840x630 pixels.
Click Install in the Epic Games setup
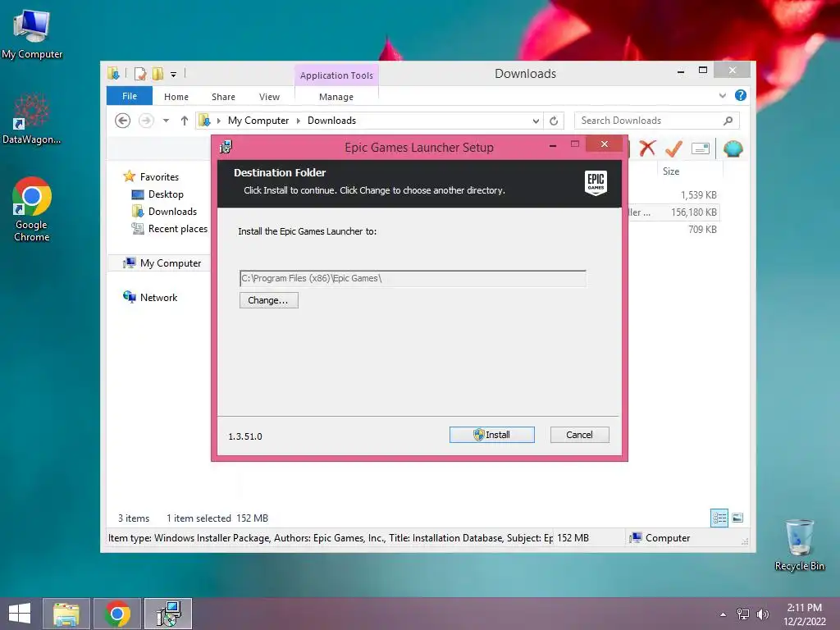492,435
